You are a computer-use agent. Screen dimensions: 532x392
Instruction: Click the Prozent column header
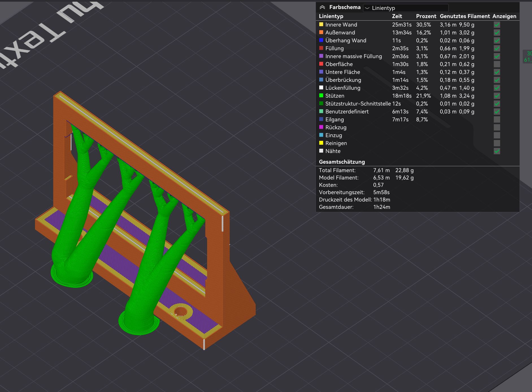coord(426,16)
